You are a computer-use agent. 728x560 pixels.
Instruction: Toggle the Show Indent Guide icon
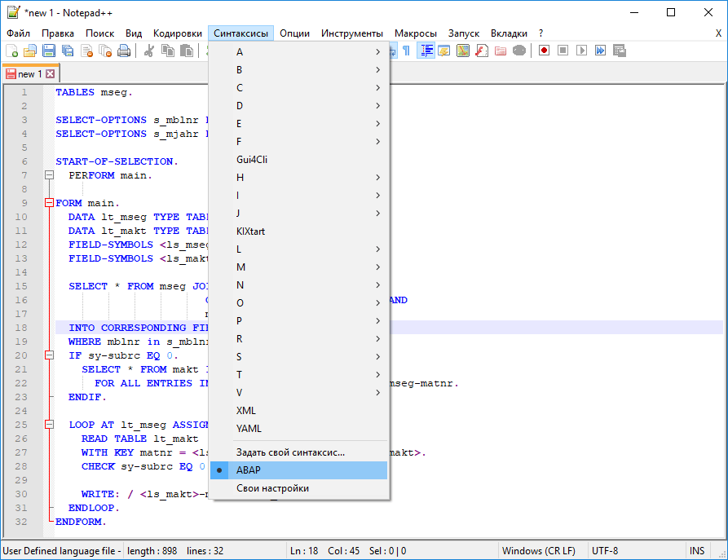(x=426, y=50)
